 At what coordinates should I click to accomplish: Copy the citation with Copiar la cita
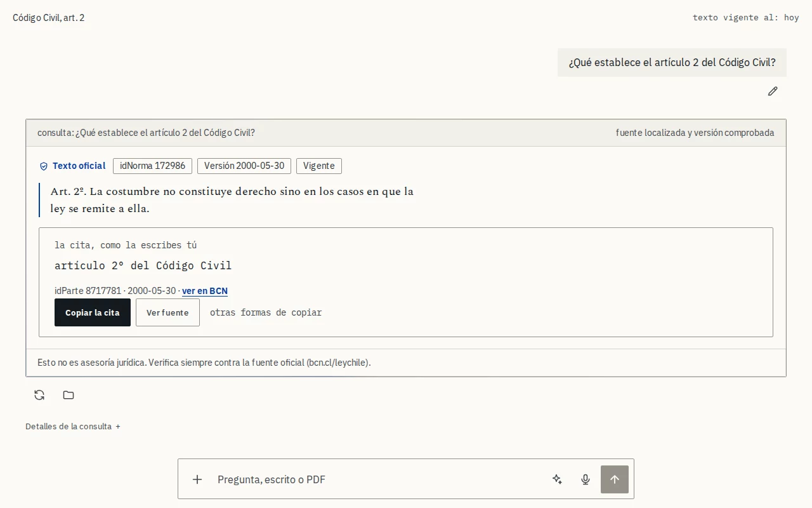[93, 312]
